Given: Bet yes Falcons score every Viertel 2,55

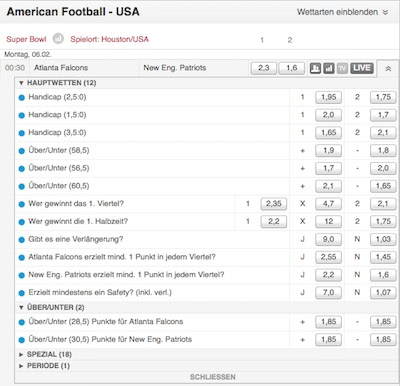Looking at the screenshot, I should click(328, 257).
